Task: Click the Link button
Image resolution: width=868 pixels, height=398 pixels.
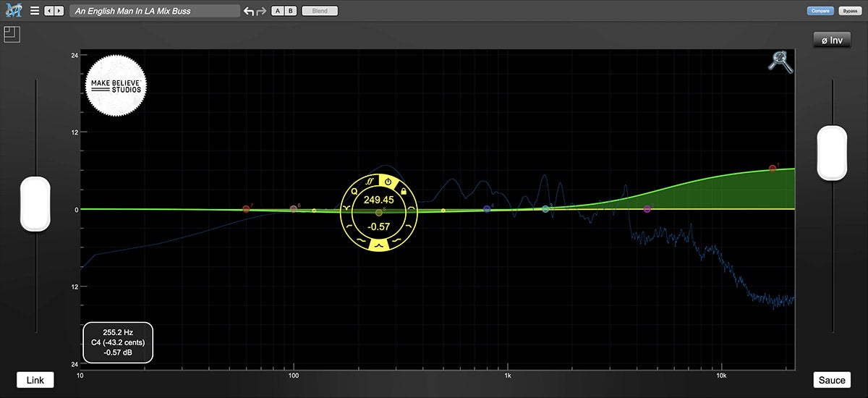Action: click(35, 380)
